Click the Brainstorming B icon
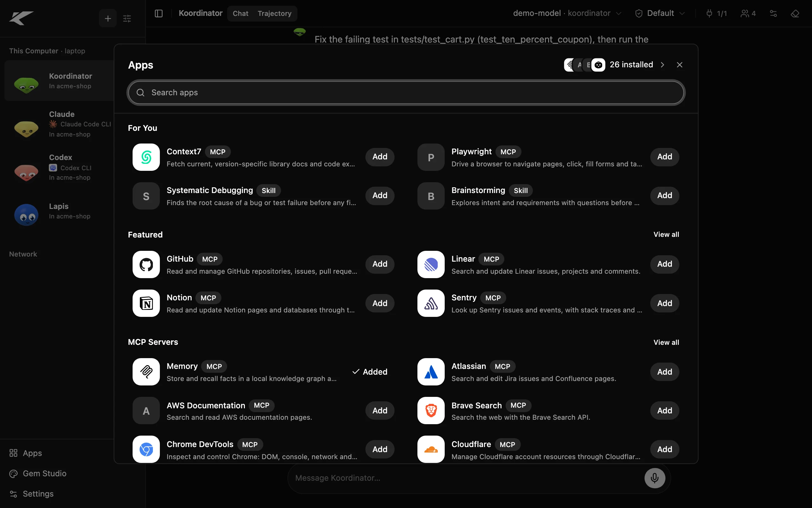812x508 pixels. [431, 196]
